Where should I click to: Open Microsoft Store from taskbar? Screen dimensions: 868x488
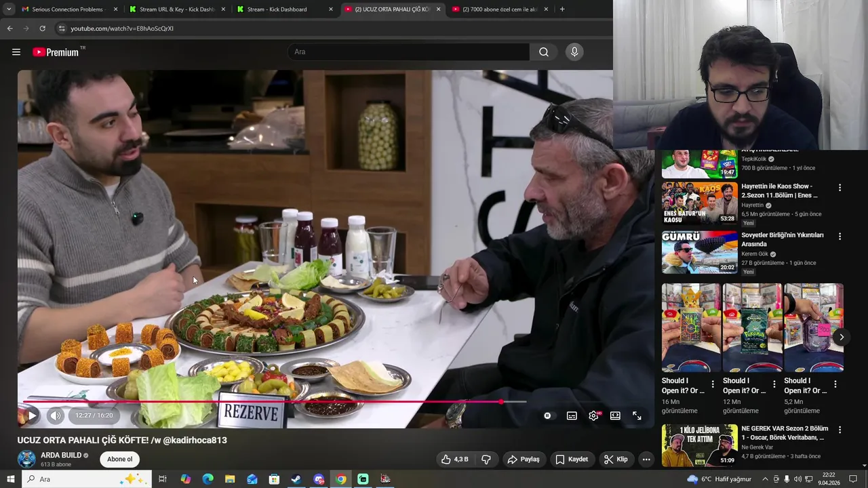274,479
